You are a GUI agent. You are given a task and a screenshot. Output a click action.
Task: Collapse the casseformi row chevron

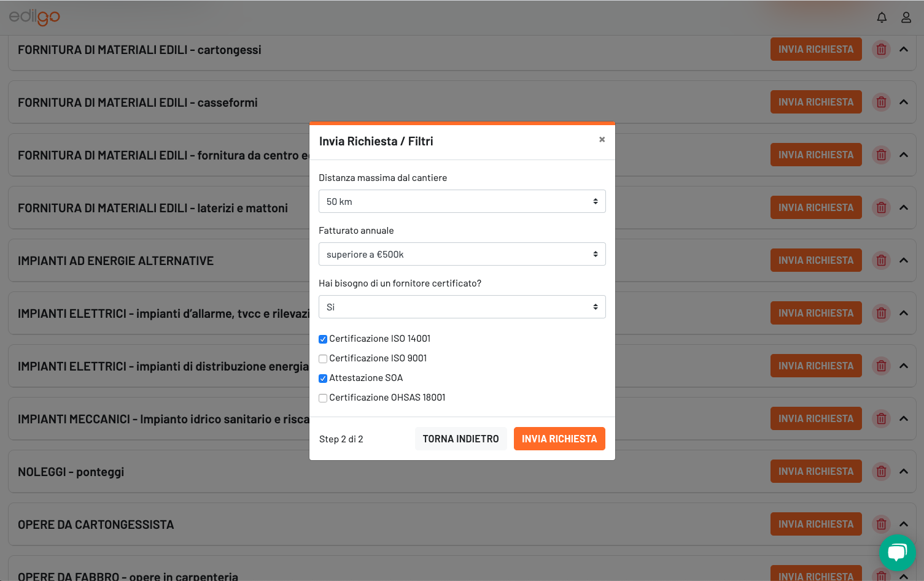pos(904,102)
